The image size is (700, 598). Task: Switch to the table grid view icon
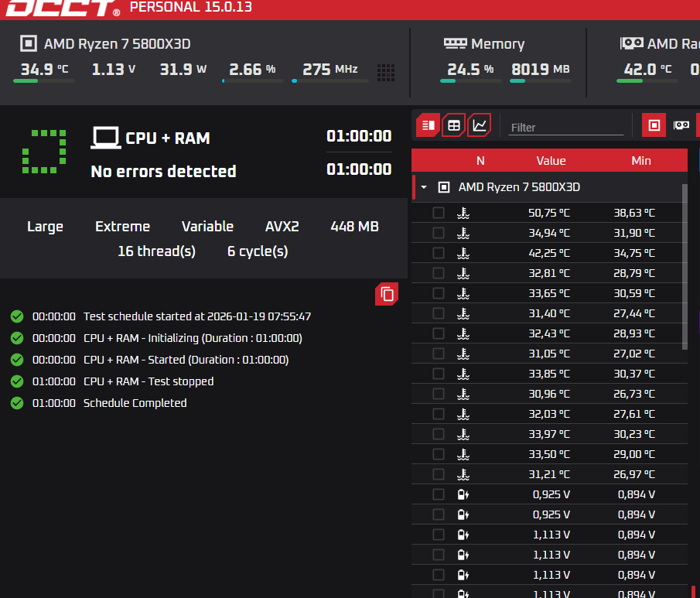[453, 125]
